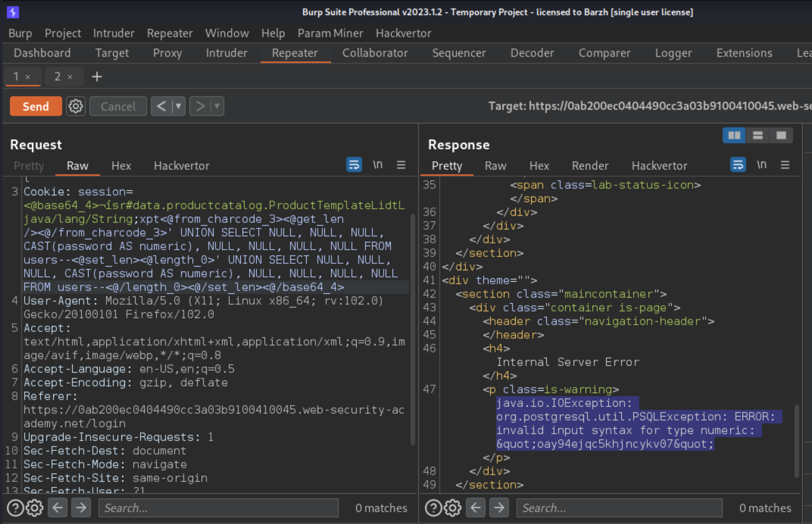Toggle word wrap in Request panel
This screenshot has width=812, height=524.
(354, 165)
